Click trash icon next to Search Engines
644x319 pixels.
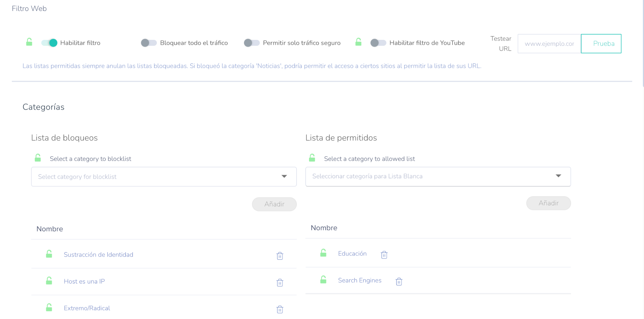399,281
